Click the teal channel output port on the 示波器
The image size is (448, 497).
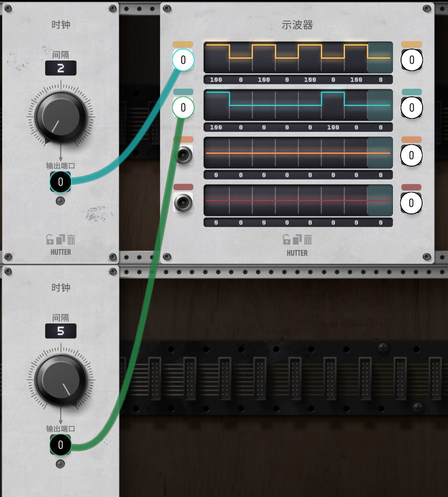[x=412, y=107]
